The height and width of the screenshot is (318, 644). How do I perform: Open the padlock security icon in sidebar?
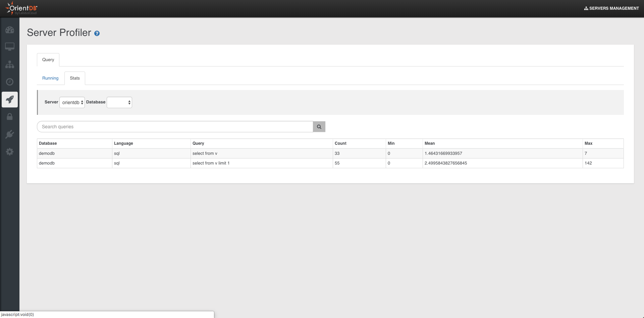click(x=10, y=117)
